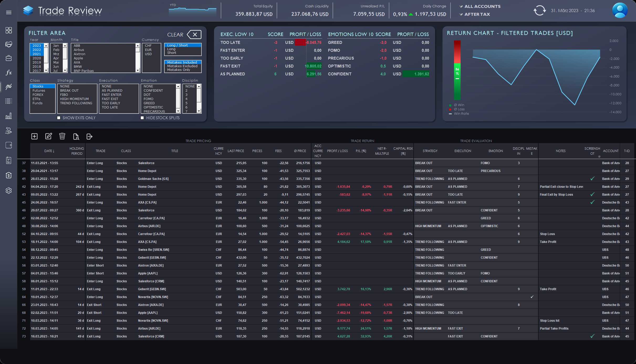This screenshot has height=364, width=636.
Task: Click the TOO LATE red loss bar
Action: 300,42
